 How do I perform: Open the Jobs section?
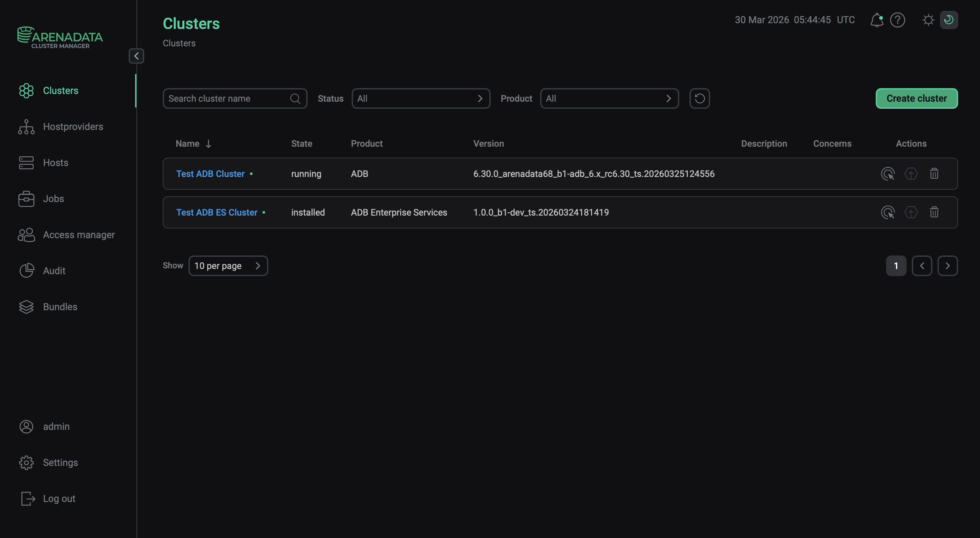pyautogui.click(x=53, y=199)
